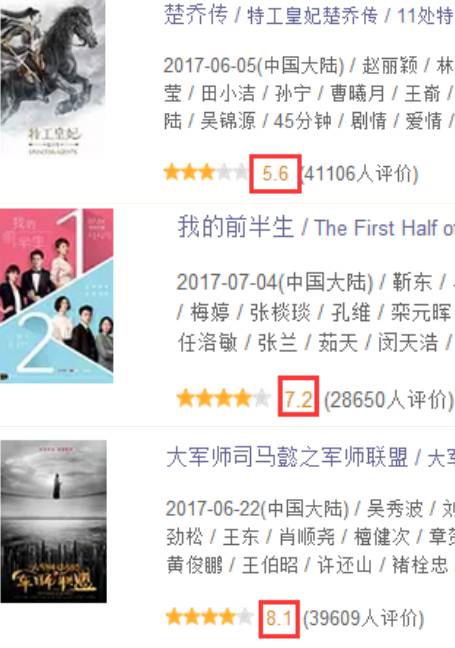Click 2017-07-04(中国大陆) release date text
The height and width of the screenshot is (648, 455).
[x=275, y=283]
